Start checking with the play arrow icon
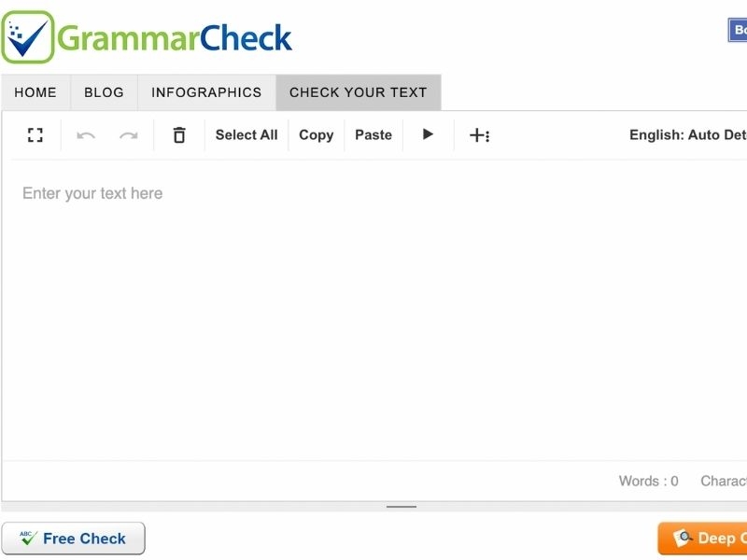 (x=428, y=134)
